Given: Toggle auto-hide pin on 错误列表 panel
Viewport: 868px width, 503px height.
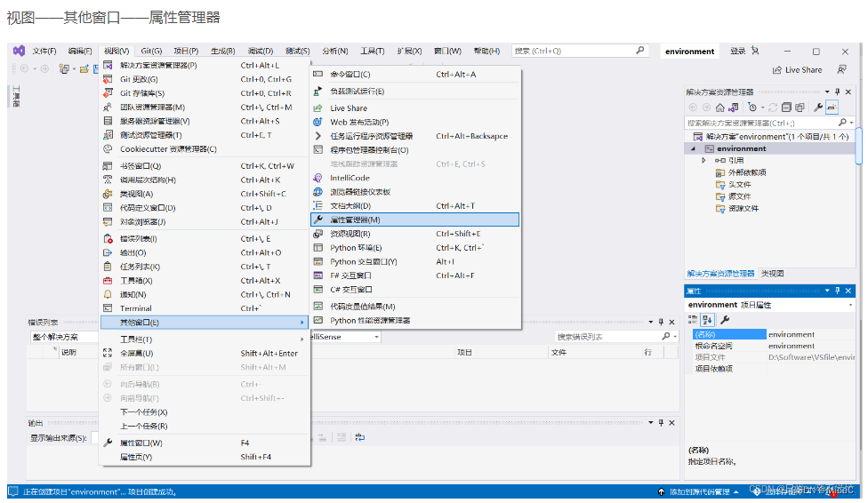Looking at the screenshot, I should tap(661, 322).
